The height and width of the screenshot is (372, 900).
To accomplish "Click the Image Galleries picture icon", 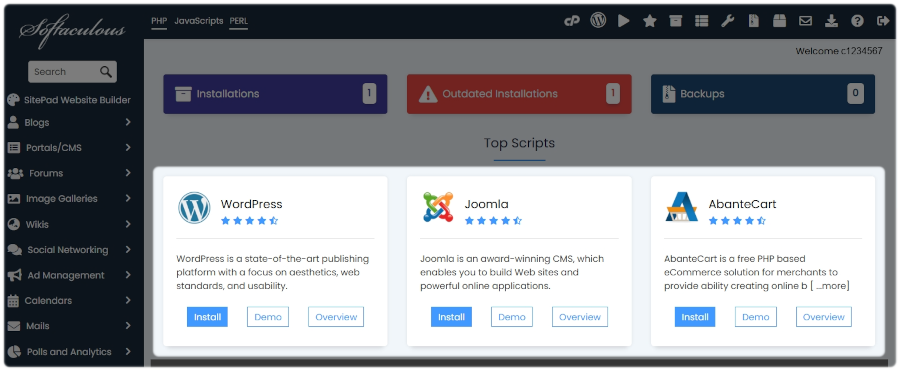I will [x=14, y=199].
